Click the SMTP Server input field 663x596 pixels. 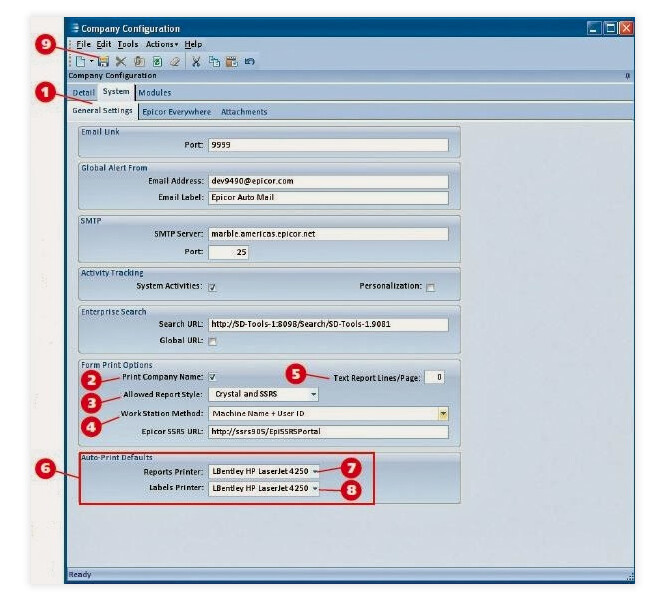pos(328,234)
